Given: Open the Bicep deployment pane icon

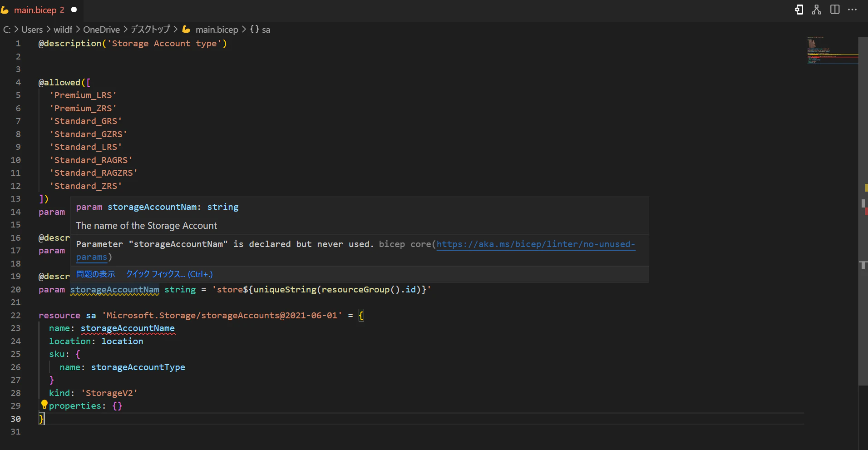Looking at the screenshot, I should [x=799, y=10].
